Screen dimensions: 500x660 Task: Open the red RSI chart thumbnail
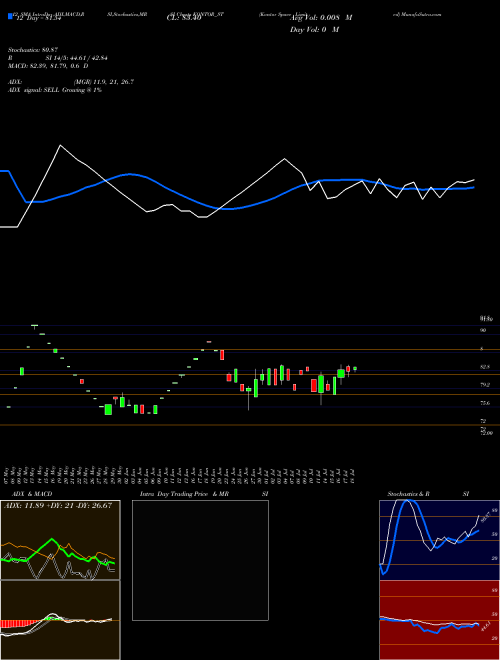(x=439, y=620)
